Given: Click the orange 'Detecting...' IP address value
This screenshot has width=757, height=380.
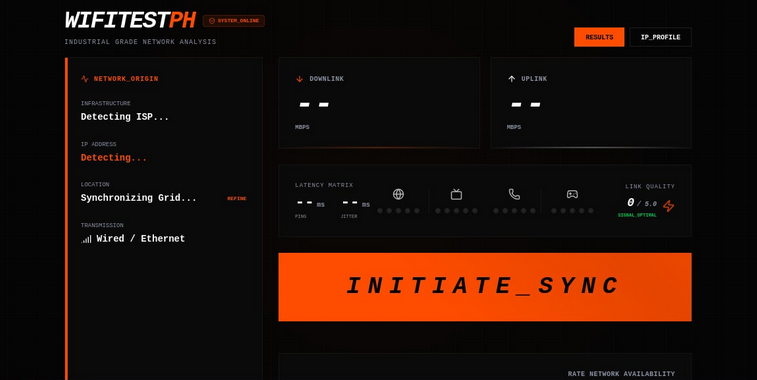Looking at the screenshot, I should [113, 158].
